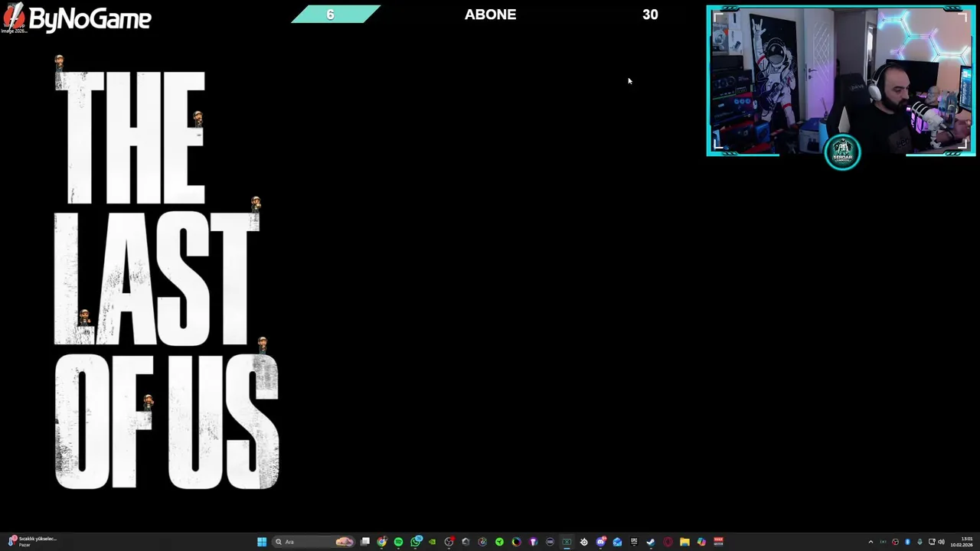Open the green arrow taskbar app
Viewport: 980px width, 551px height.
click(x=499, y=542)
